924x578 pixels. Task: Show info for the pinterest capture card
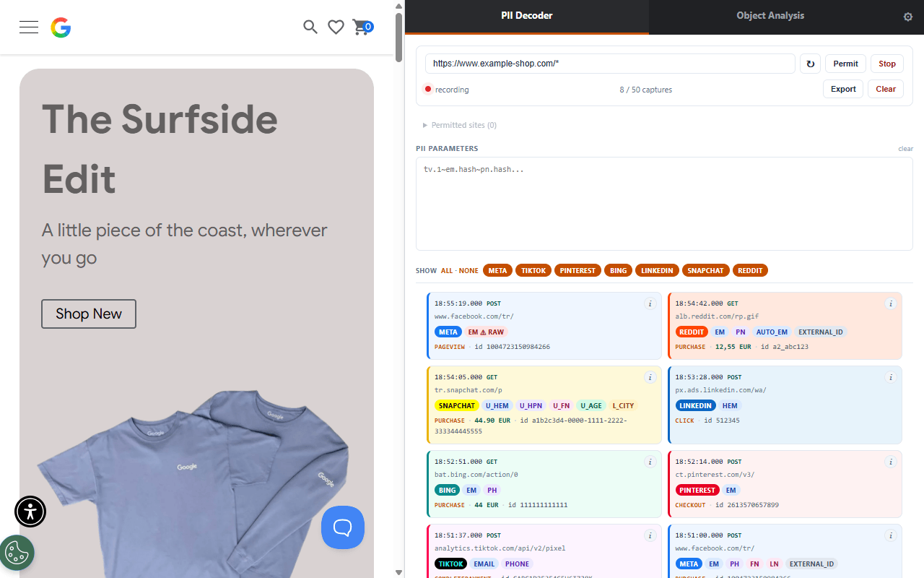tap(891, 462)
